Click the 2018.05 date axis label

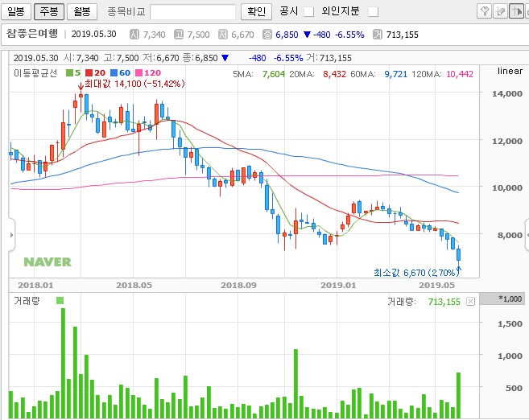(134, 285)
